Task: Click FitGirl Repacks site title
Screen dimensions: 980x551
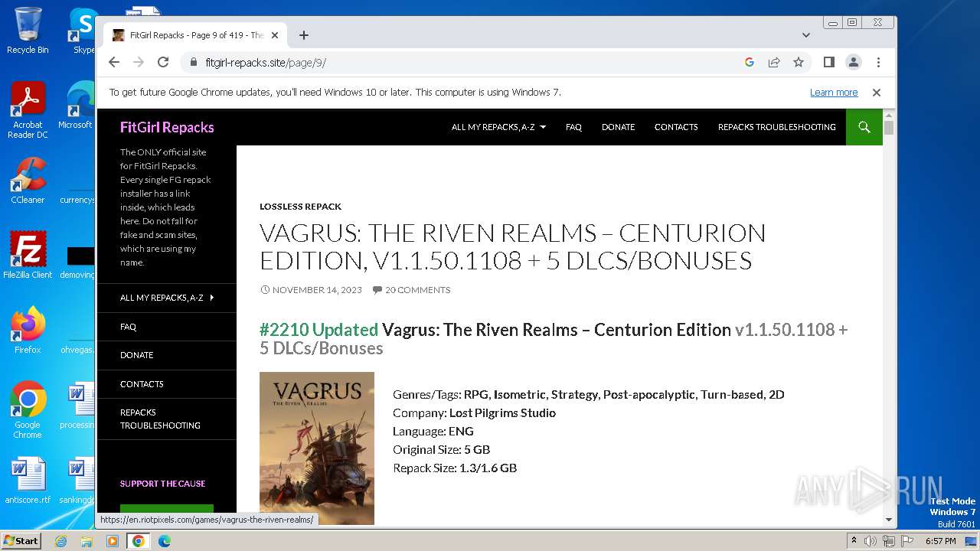Action: coord(167,127)
